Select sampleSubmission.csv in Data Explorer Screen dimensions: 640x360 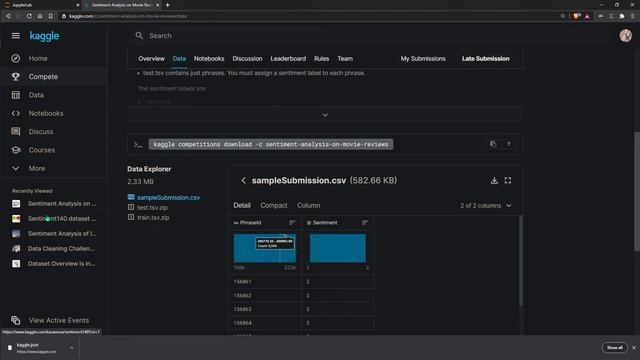click(168, 198)
